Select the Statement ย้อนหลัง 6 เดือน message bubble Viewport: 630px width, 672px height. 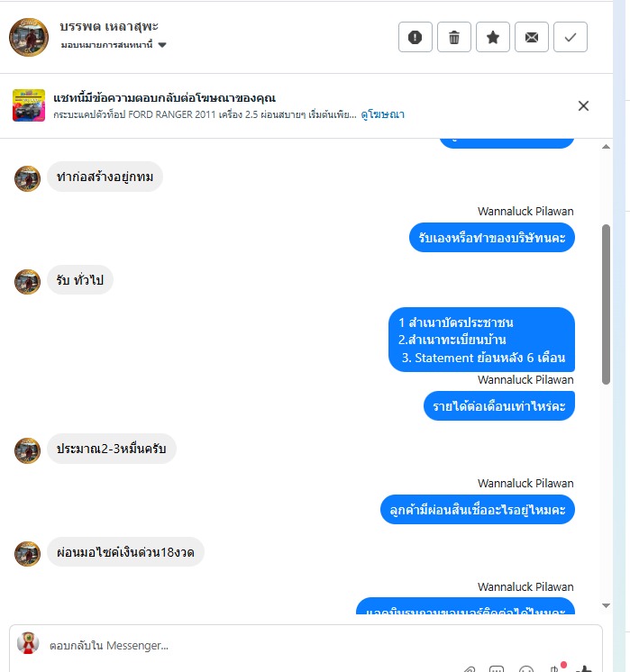481,340
